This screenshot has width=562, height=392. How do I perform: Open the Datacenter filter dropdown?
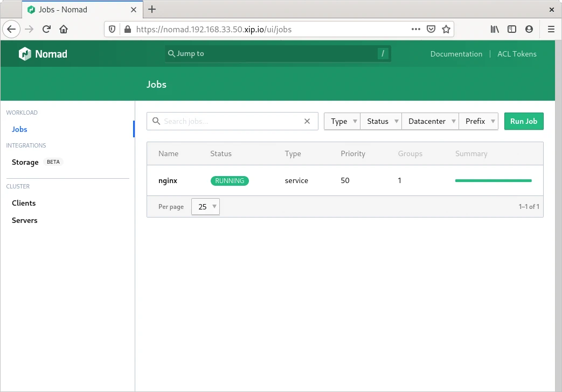[430, 121]
